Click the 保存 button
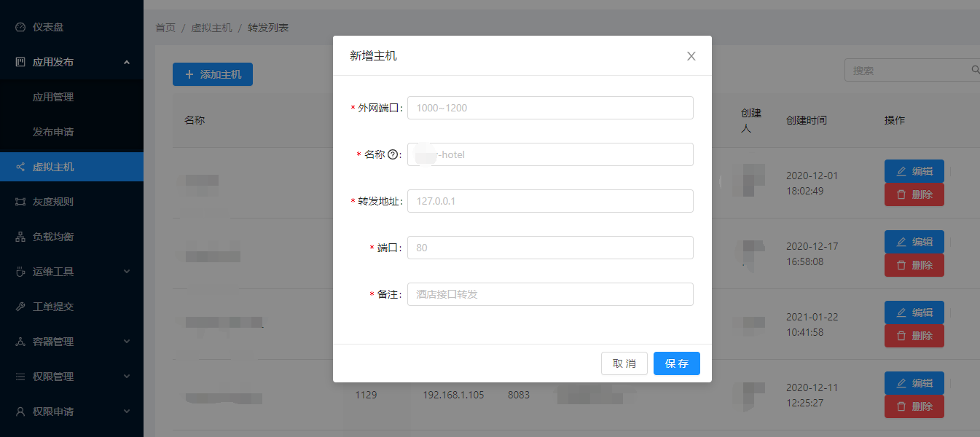Viewport: 980px width, 437px height. click(677, 363)
